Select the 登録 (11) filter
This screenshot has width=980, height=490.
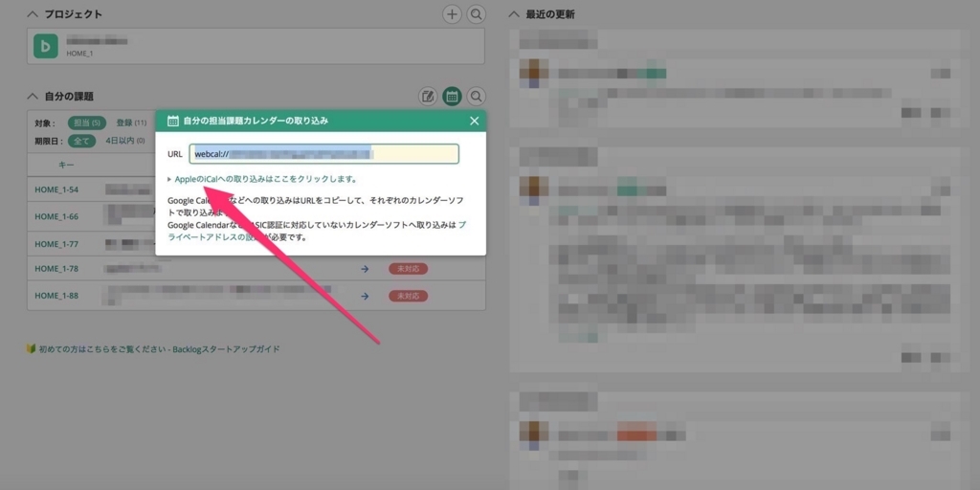pos(131,123)
